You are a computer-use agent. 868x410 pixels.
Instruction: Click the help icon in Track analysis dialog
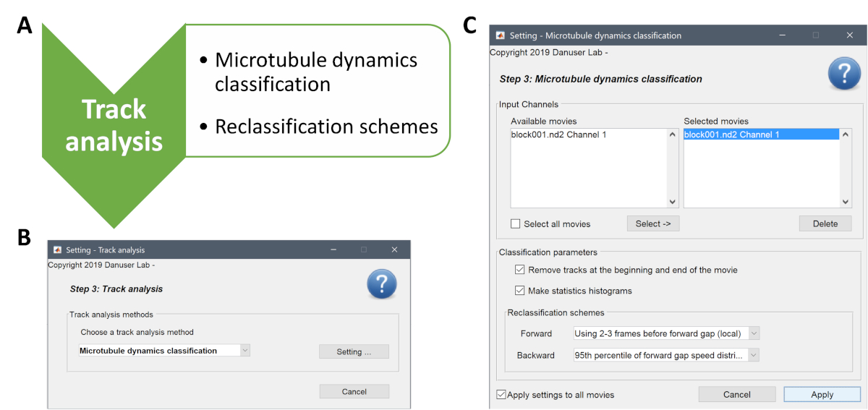coord(381,285)
